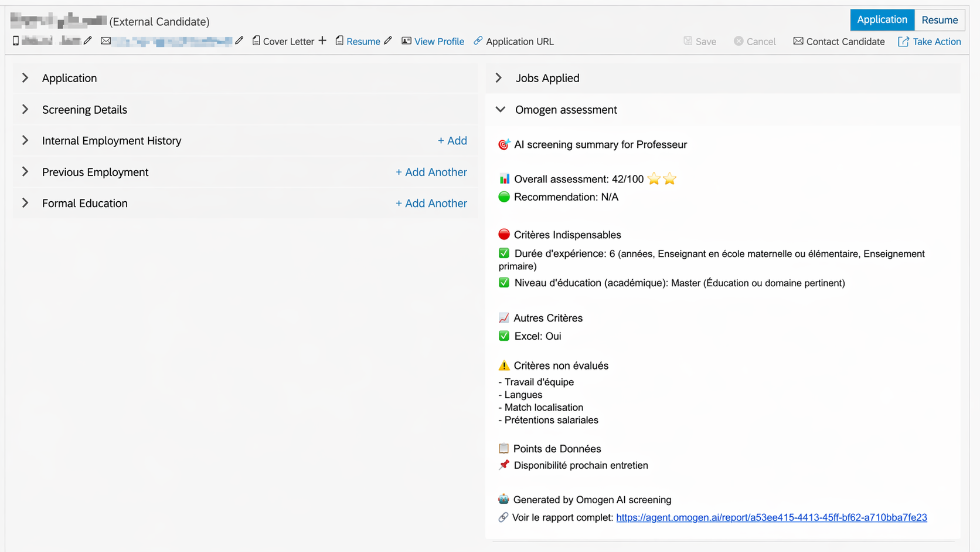Click the Take Action export icon
The height and width of the screenshot is (552, 980).
(903, 41)
